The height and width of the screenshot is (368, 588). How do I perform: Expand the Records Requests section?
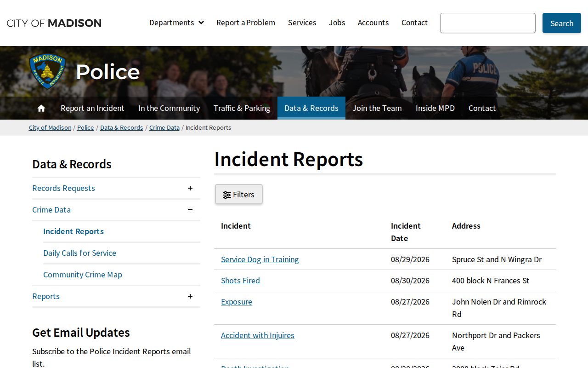tap(190, 188)
